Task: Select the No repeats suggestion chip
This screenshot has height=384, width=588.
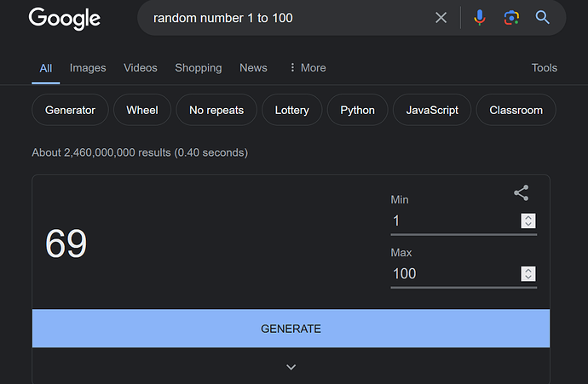Action: coord(216,110)
